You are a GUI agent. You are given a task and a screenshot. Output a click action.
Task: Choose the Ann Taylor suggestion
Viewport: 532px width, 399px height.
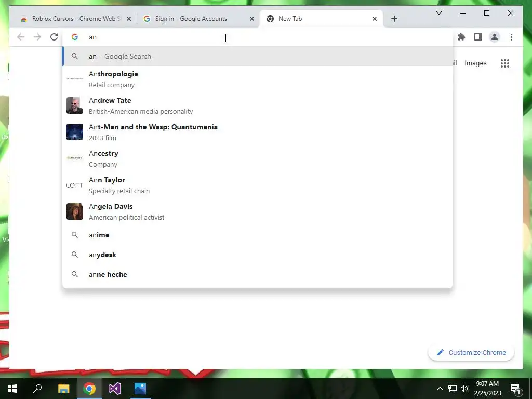(x=258, y=185)
